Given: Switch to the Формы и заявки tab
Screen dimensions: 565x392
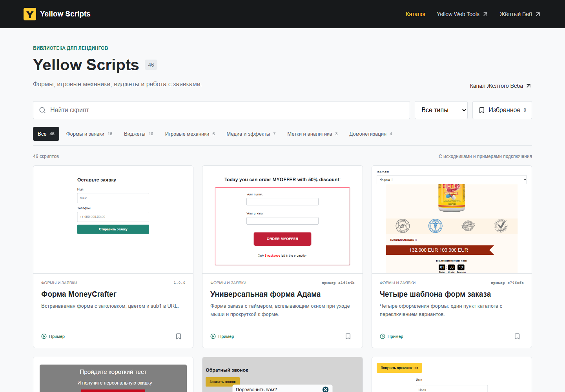Looking at the screenshot, I should pos(89,134).
